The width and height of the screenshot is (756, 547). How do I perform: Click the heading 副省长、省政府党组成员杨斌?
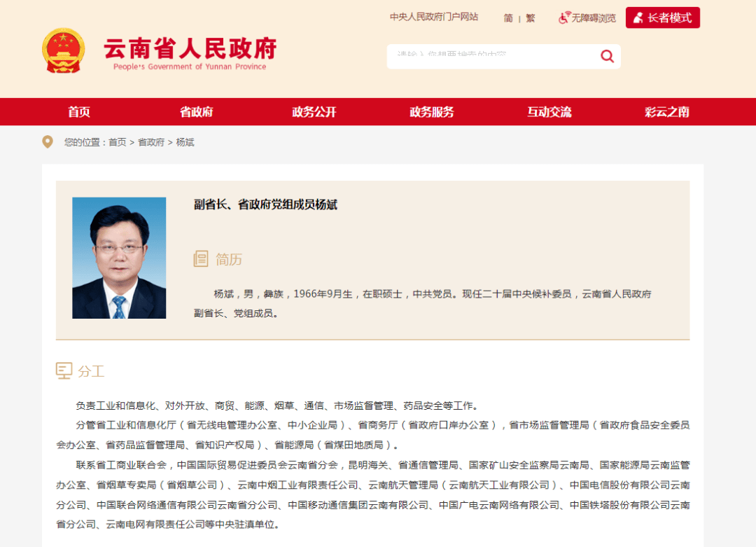(x=265, y=205)
